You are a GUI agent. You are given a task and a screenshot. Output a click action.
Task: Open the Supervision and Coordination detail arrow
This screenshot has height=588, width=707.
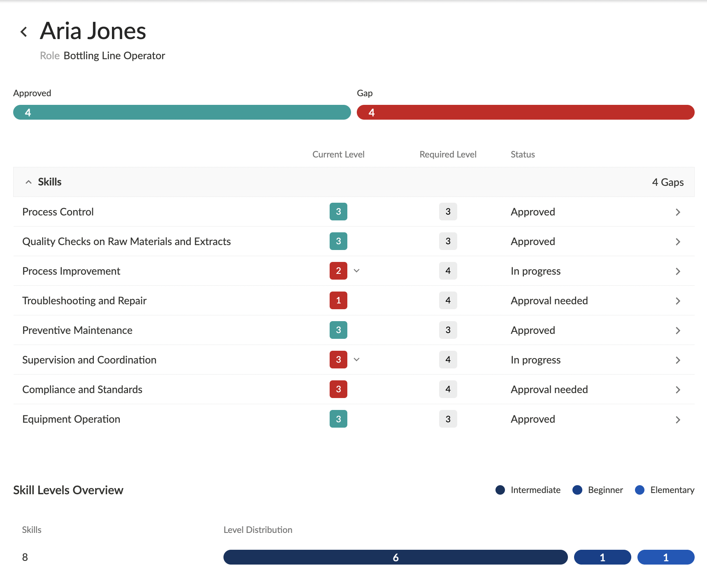678,360
